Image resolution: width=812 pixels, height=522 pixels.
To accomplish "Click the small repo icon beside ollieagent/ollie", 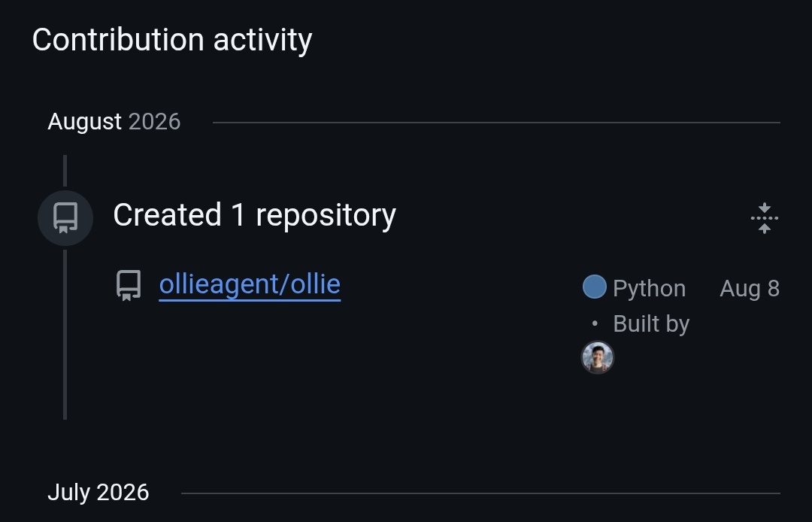I will tap(129, 285).
